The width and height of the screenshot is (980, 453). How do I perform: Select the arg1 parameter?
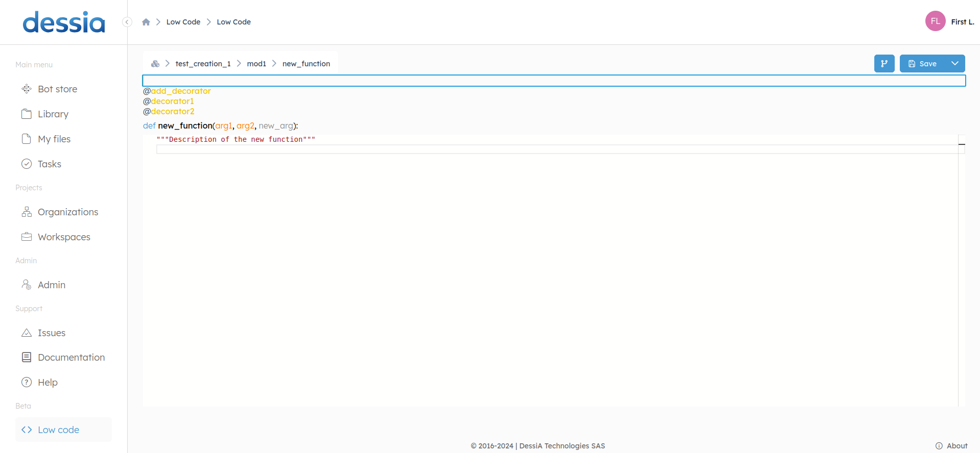click(x=224, y=125)
